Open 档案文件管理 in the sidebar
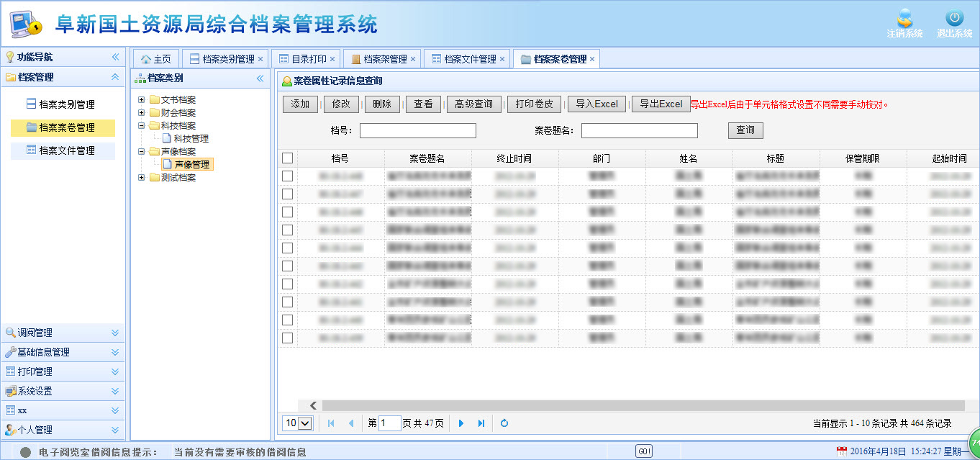The height and width of the screenshot is (460, 980). pyautogui.click(x=66, y=150)
